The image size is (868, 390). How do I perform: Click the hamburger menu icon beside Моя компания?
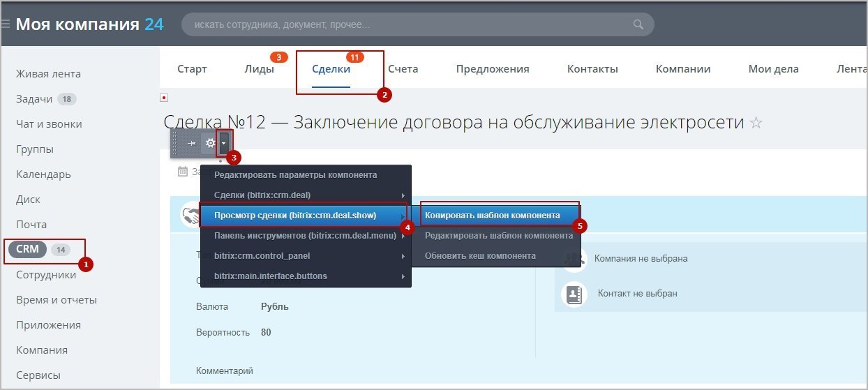(6, 24)
